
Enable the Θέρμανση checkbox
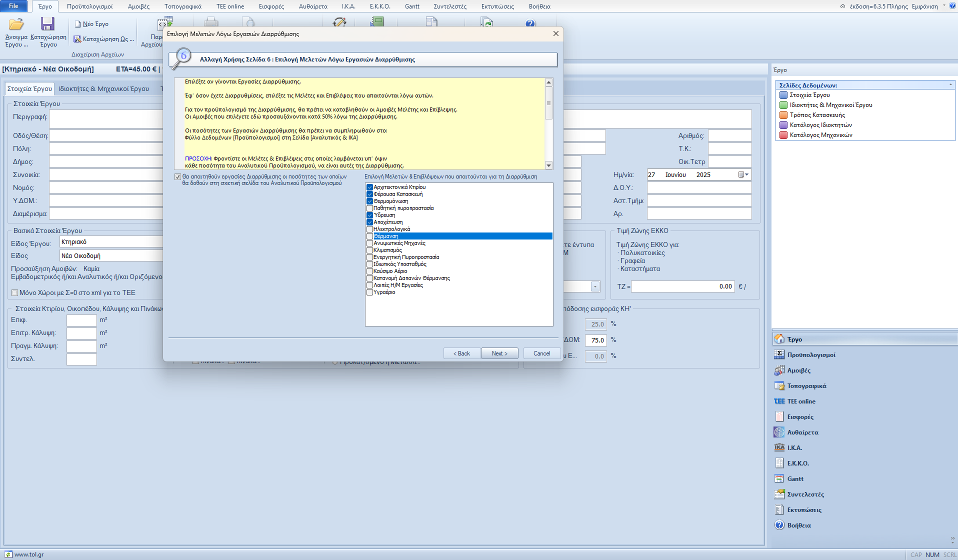point(370,236)
